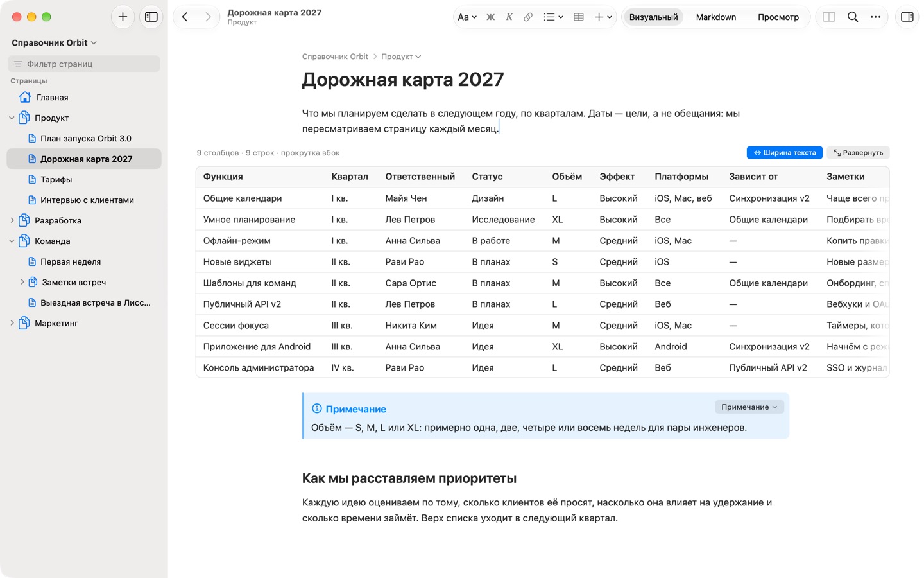Expand the Заметки встреч subtree
Image resolution: width=924 pixels, height=578 pixels.
(22, 283)
